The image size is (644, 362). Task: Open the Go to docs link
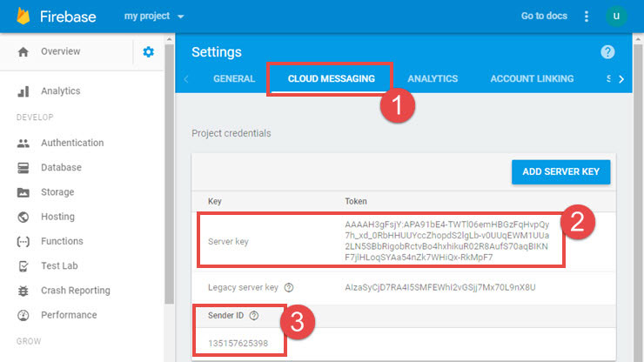[544, 16]
